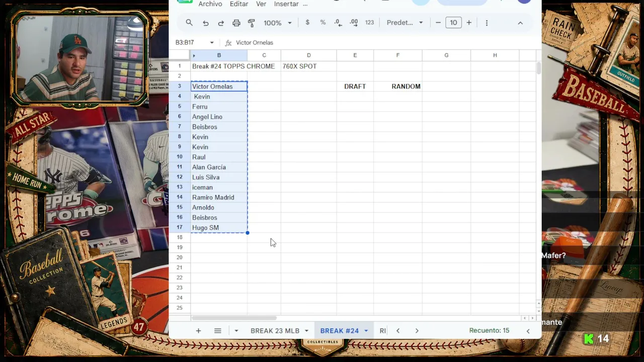Select the cell 'Luis Silva'
The height and width of the screenshot is (362, 644).
coord(219,177)
